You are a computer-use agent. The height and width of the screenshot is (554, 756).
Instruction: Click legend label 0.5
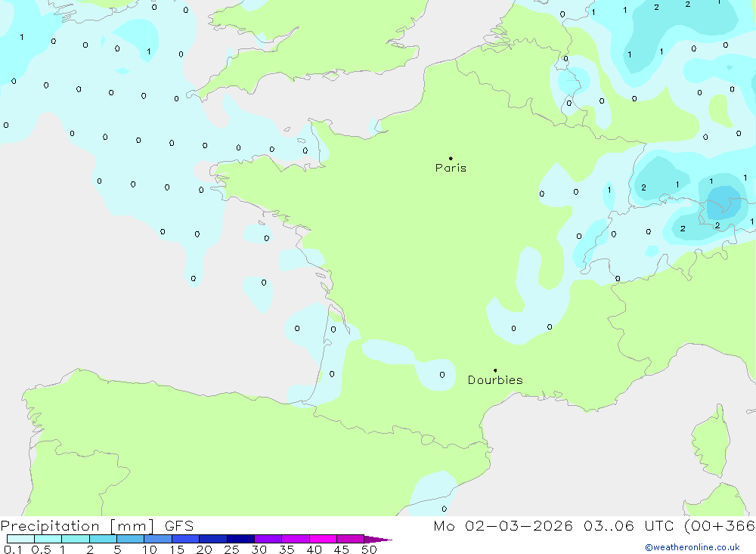point(41,549)
